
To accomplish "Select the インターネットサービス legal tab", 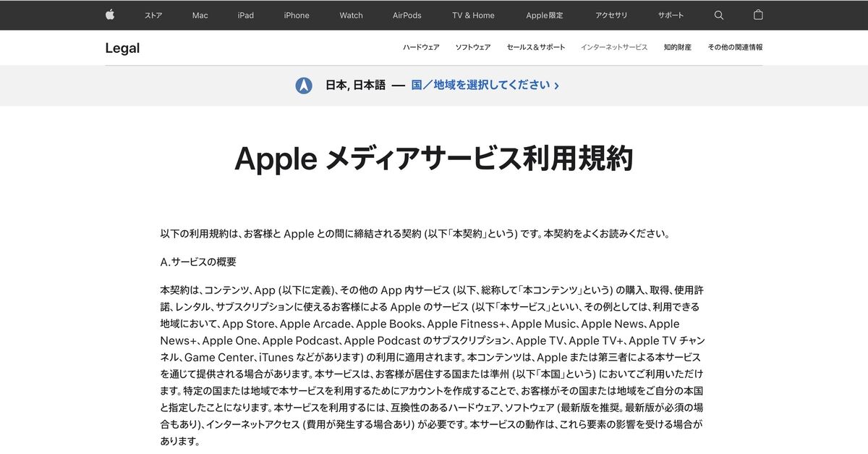I will tap(614, 47).
